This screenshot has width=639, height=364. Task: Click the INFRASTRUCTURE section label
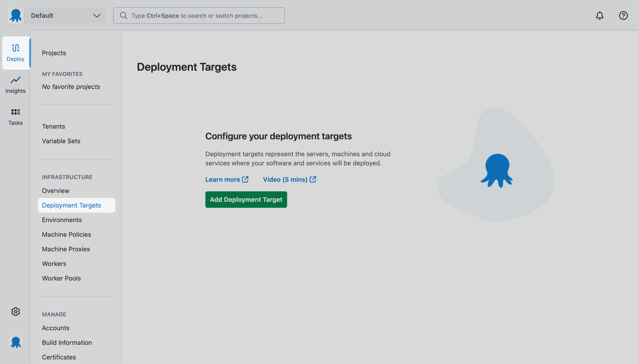point(67,177)
